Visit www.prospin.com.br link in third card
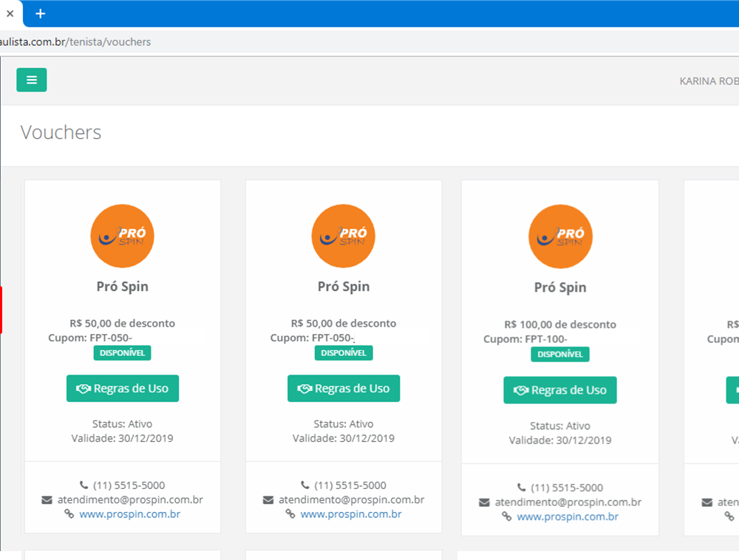Screen dimensions: 739x560 point(568,517)
